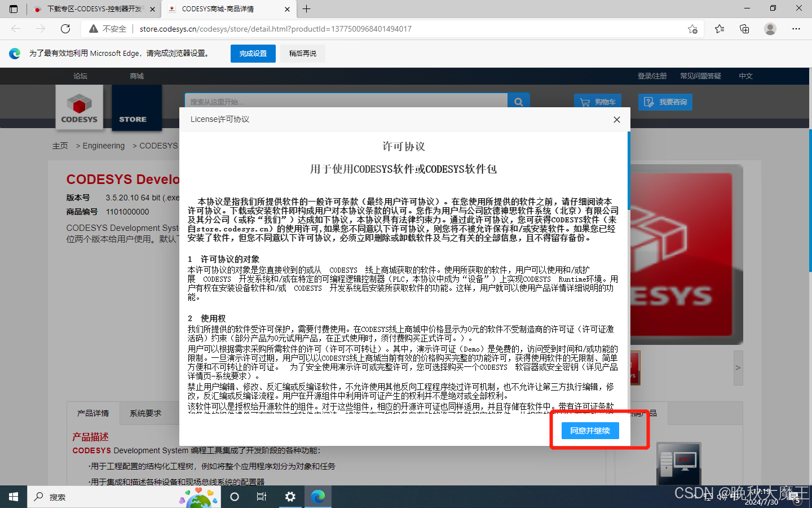Open Task View on taskbar

[262, 497]
